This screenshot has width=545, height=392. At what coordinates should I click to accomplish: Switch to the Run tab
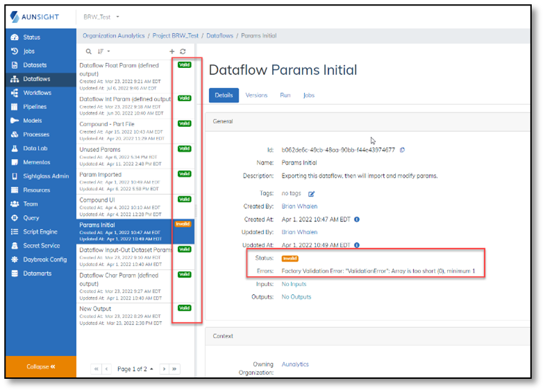point(285,95)
